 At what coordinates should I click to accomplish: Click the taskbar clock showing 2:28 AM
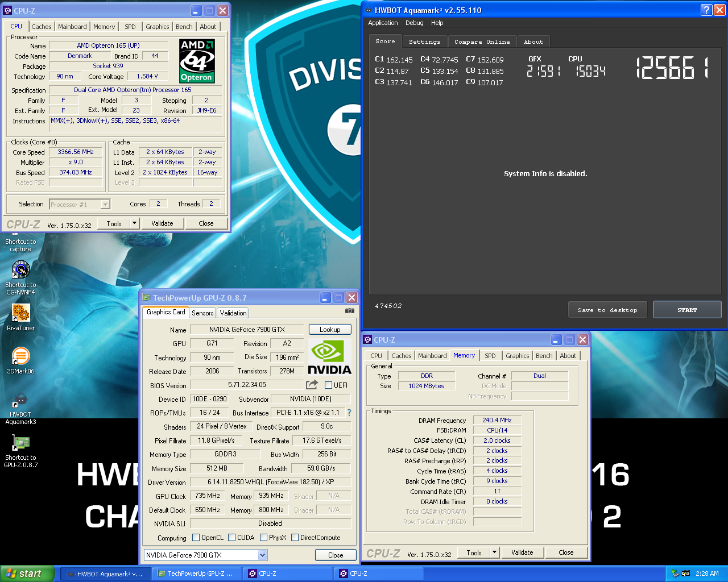[707, 573]
